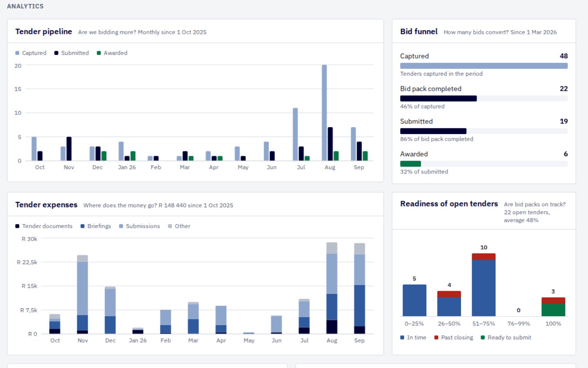Toggle Ready to submit in Readiness legend
Image resolution: width=588 pixels, height=368 pixels.
coord(506,337)
